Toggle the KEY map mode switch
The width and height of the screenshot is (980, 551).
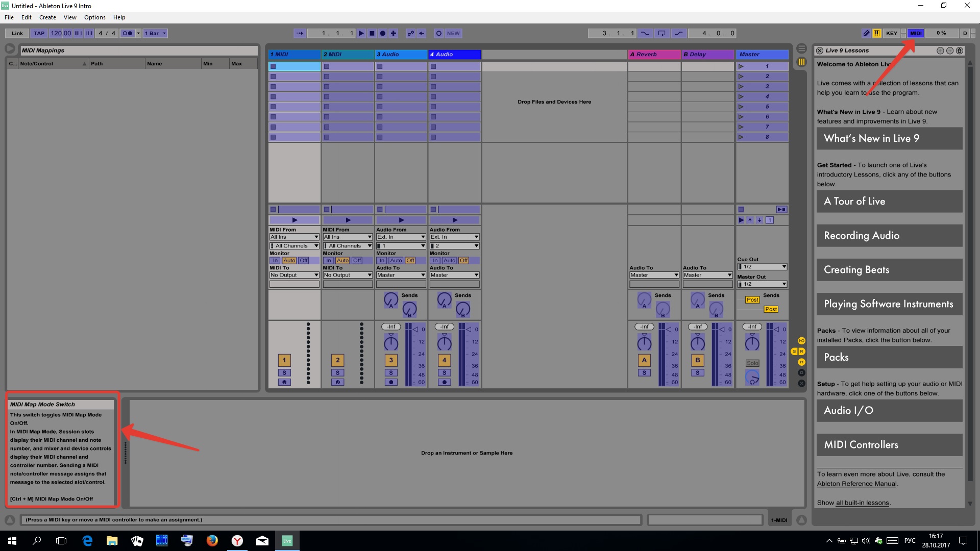pyautogui.click(x=891, y=33)
